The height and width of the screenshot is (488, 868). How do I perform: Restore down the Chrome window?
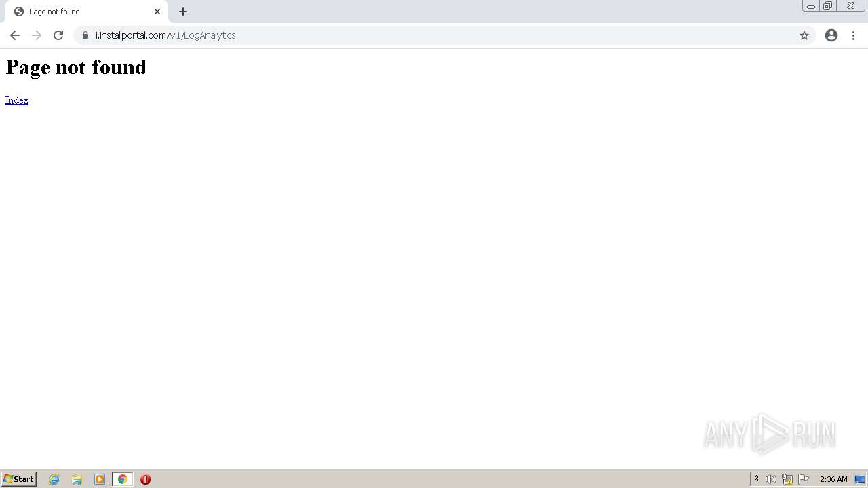[828, 6]
